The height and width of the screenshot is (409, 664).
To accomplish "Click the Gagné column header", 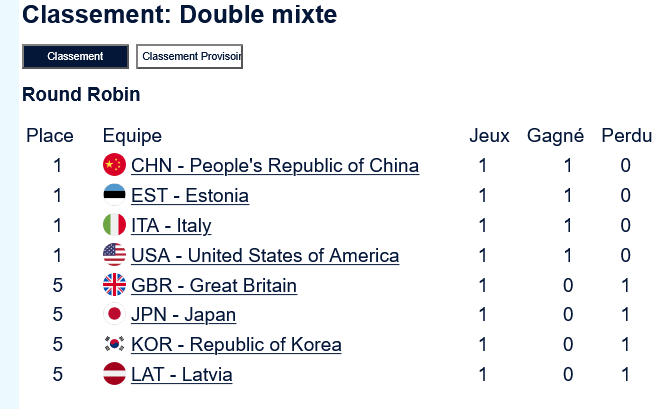I will [555, 135].
